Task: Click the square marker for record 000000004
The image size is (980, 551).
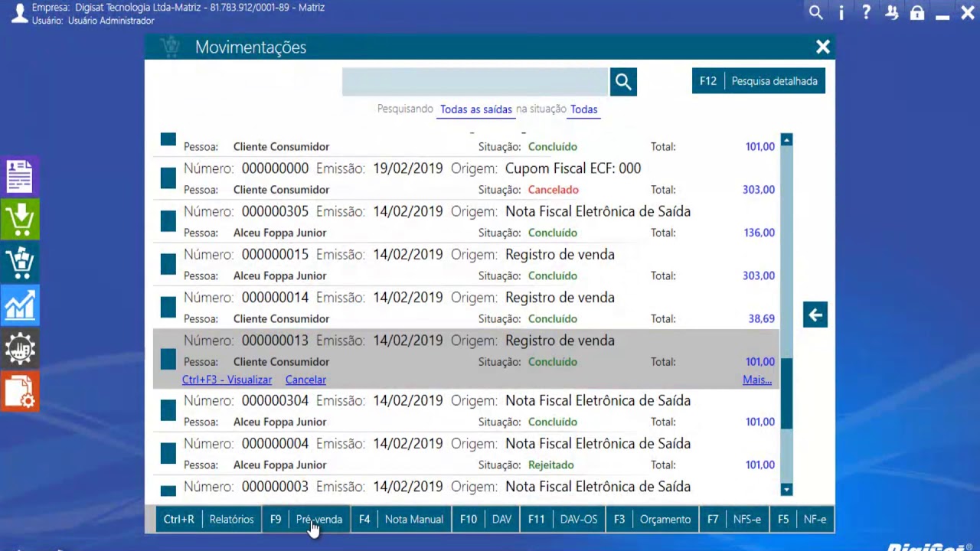Action: [x=168, y=454]
